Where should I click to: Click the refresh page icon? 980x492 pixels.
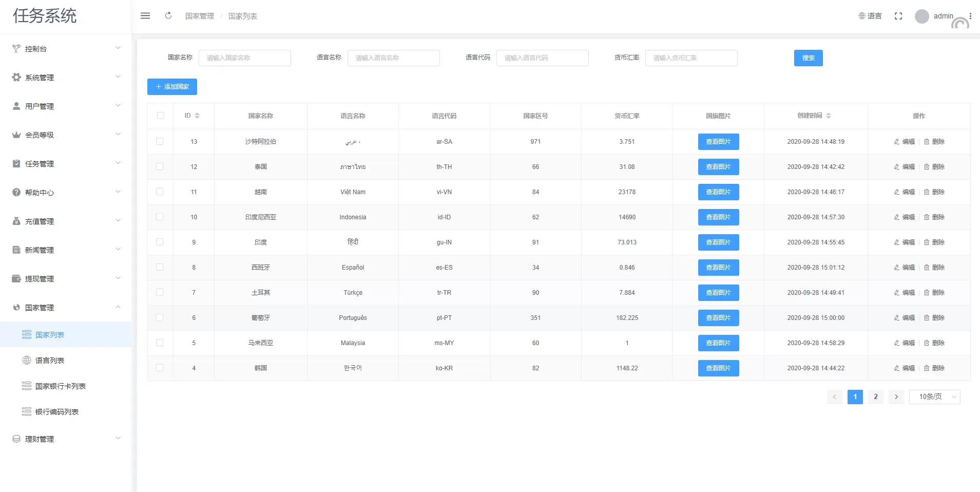168,16
